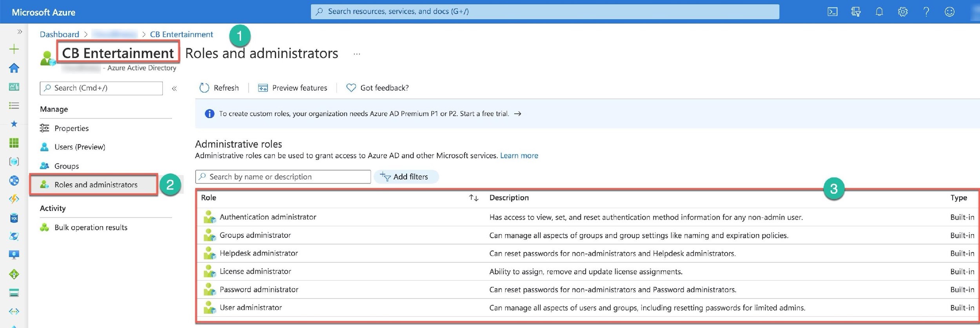
Task: Open the feedback smiley icon
Action: click(949, 12)
